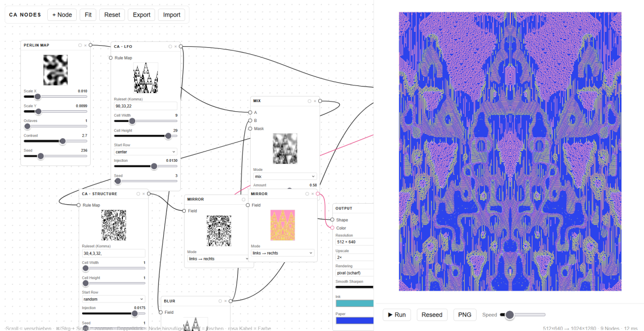
Task: Click CA · Structure Rule Map input port
Action: tap(79, 205)
